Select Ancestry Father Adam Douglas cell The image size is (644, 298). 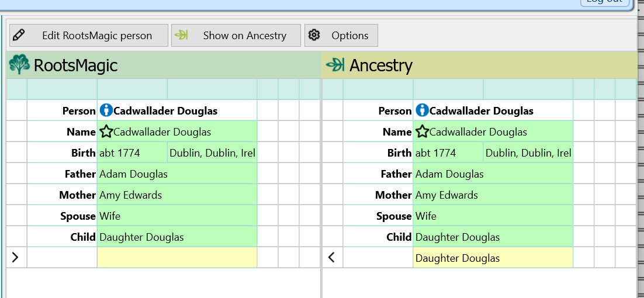point(493,174)
